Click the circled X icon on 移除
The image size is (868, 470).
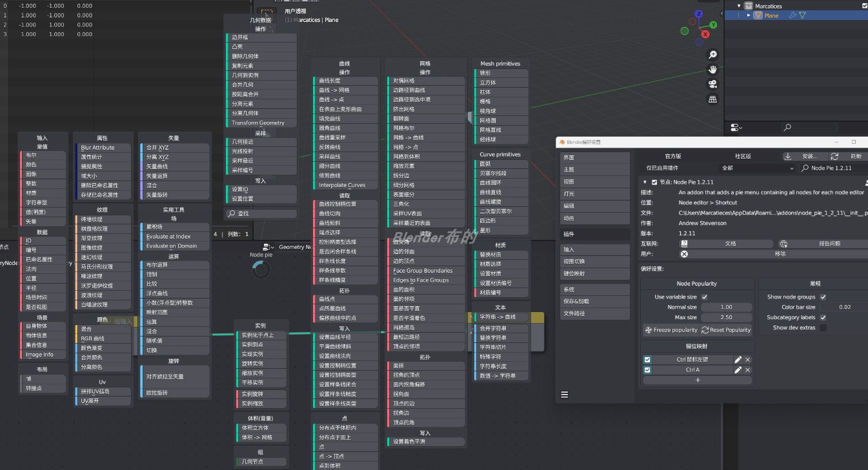point(685,254)
